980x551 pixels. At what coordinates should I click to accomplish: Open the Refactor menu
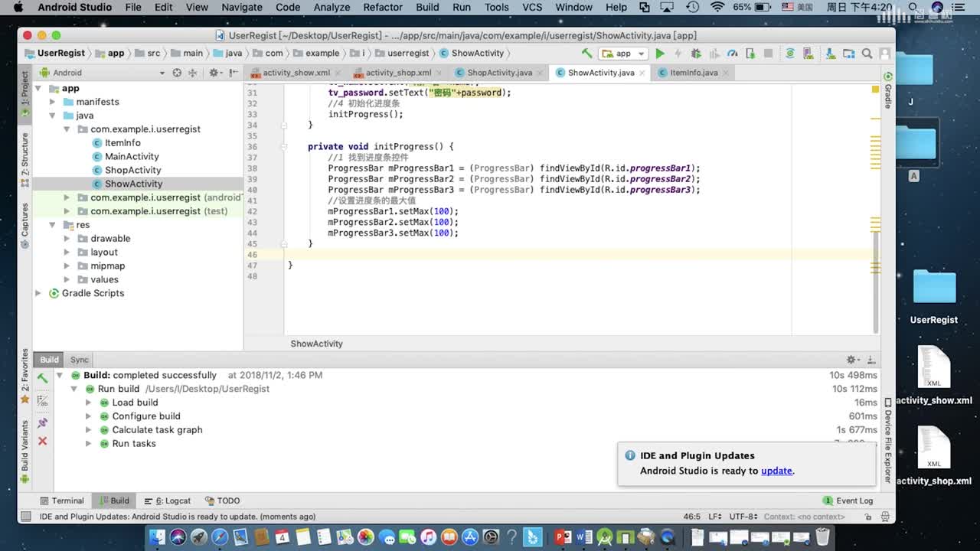383,7
